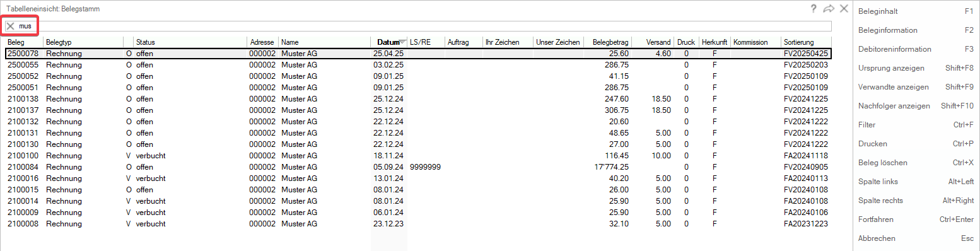Select row with Beleg 2100100

point(418,156)
